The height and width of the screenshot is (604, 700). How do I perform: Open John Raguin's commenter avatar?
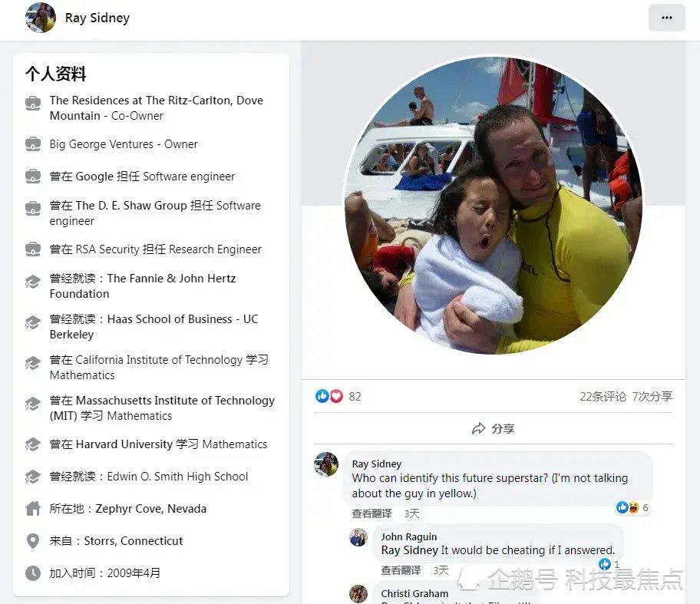[x=358, y=537]
